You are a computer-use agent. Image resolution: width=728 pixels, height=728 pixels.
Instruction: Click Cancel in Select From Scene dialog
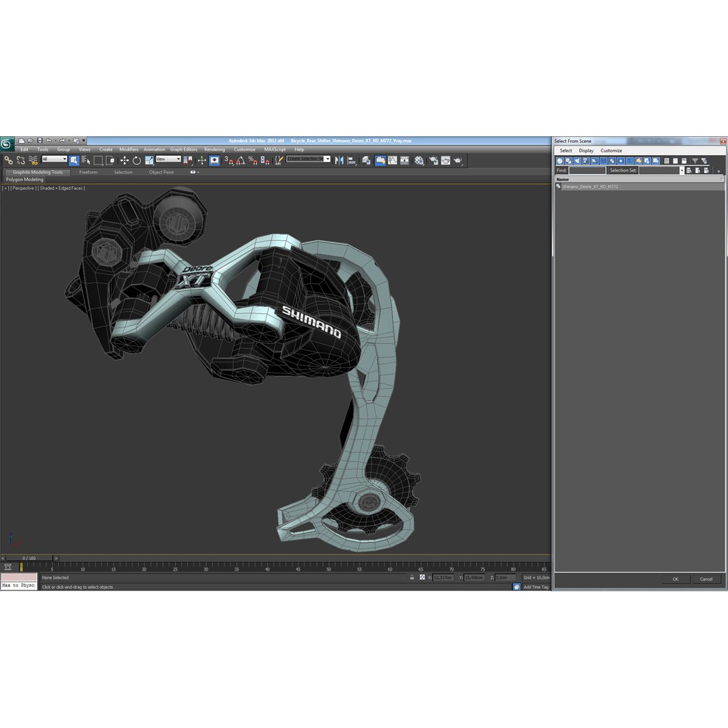pos(706,579)
